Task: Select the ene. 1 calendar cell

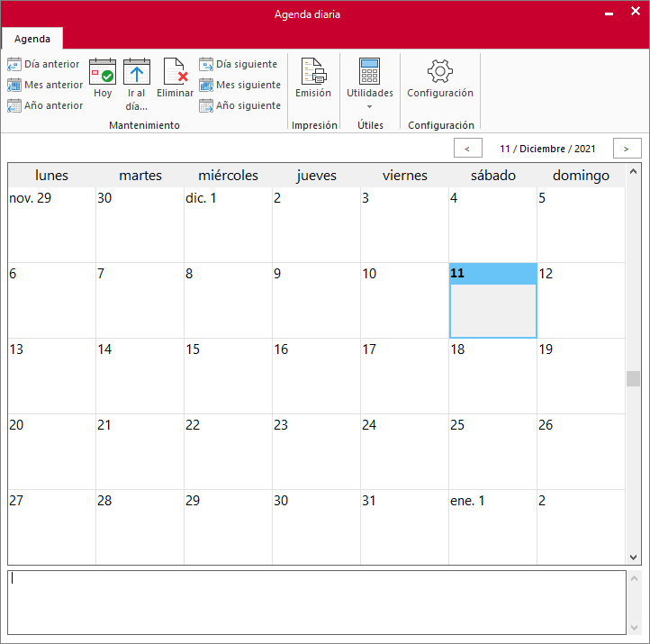Action: pyautogui.click(x=492, y=527)
